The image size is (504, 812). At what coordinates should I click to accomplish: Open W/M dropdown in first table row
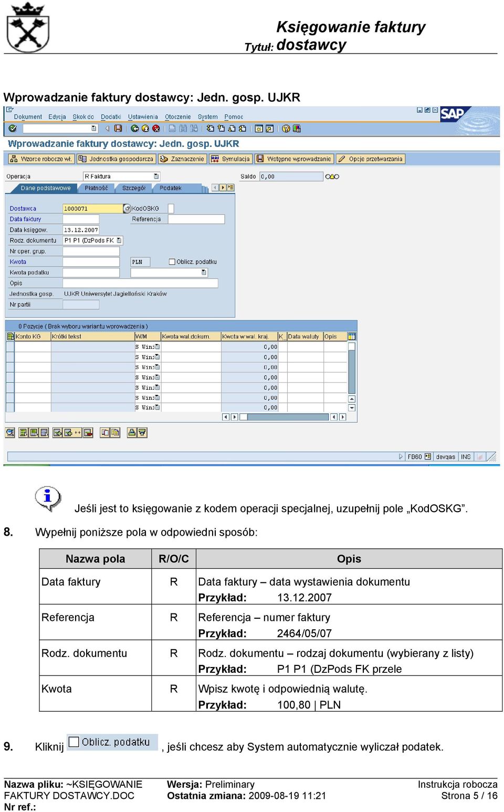point(157,347)
